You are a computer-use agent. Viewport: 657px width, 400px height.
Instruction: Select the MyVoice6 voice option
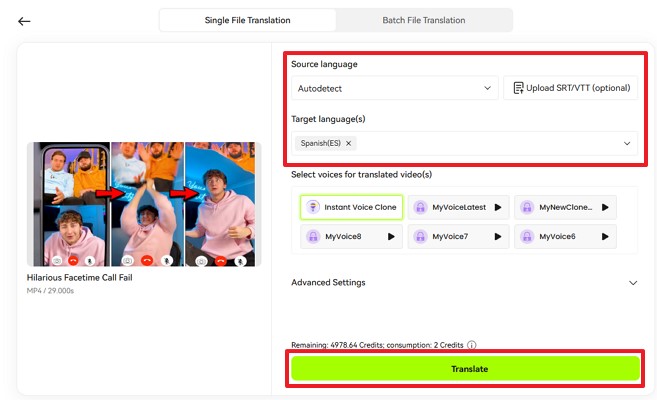click(x=557, y=237)
